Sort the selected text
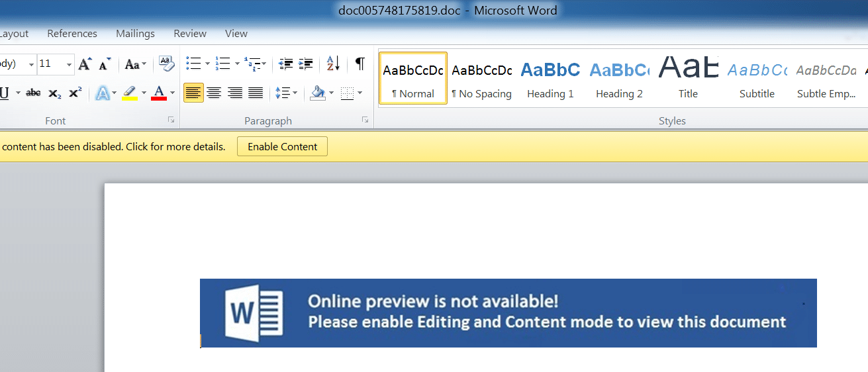The height and width of the screenshot is (372, 868). (333, 64)
